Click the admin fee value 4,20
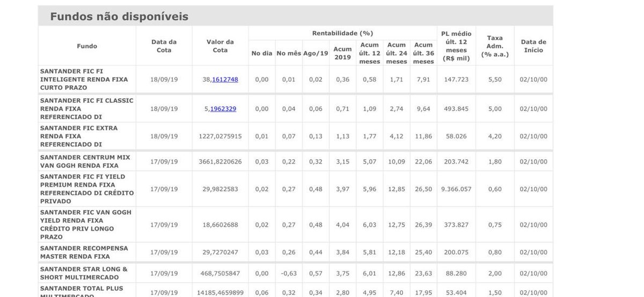Screen dimensions: 644x297 [x=495, y=136]
